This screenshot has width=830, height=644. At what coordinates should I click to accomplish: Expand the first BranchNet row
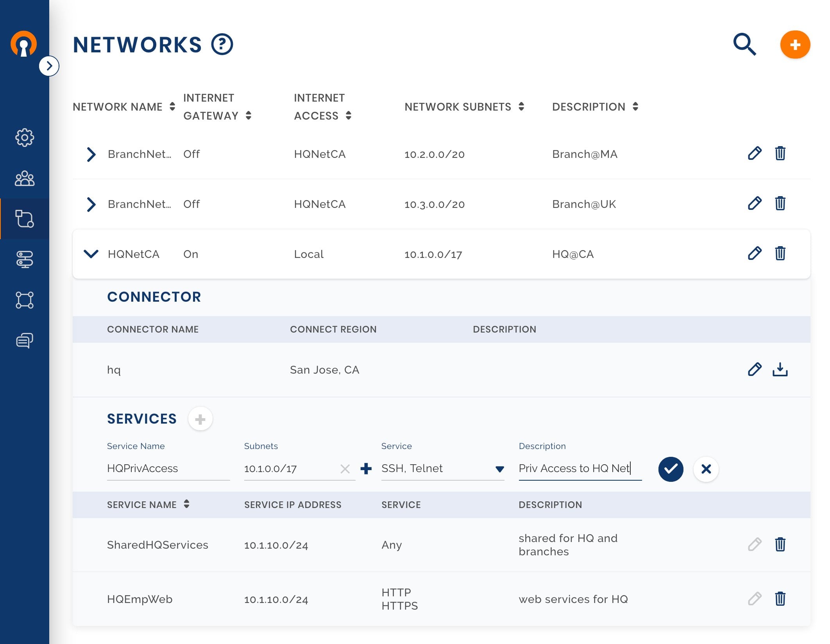pos(91,154)
